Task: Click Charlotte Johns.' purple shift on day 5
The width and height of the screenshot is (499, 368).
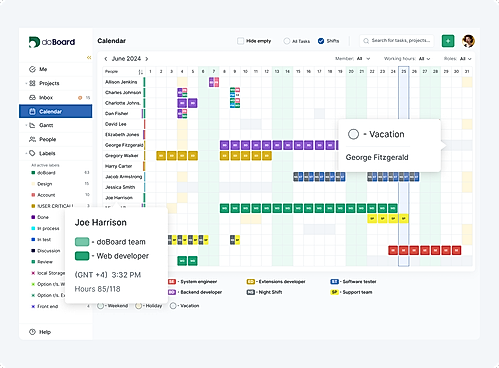Action: point(193,103)
